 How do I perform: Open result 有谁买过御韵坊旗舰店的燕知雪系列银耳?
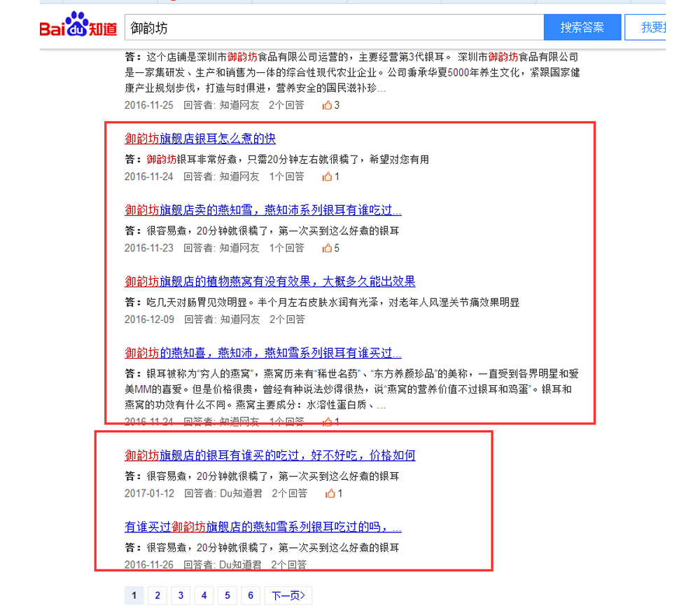point(263,527)
